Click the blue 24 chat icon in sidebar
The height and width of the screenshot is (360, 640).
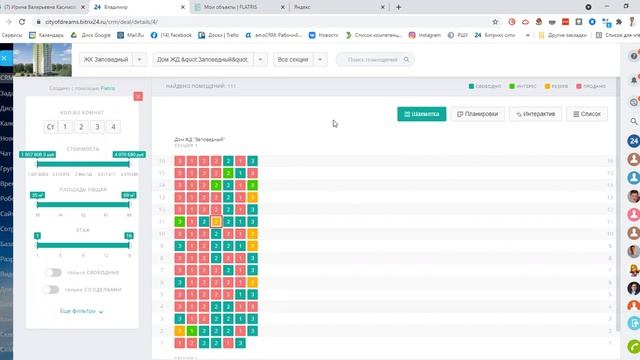633,141
